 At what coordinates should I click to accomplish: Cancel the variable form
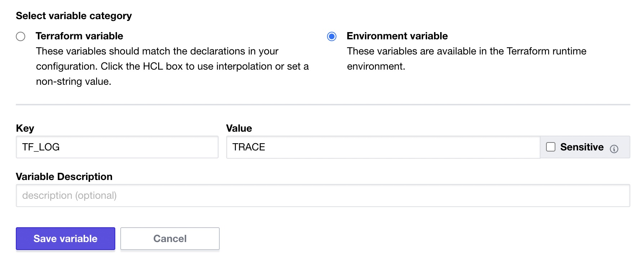pyautogui.click(x=170, y=238)
